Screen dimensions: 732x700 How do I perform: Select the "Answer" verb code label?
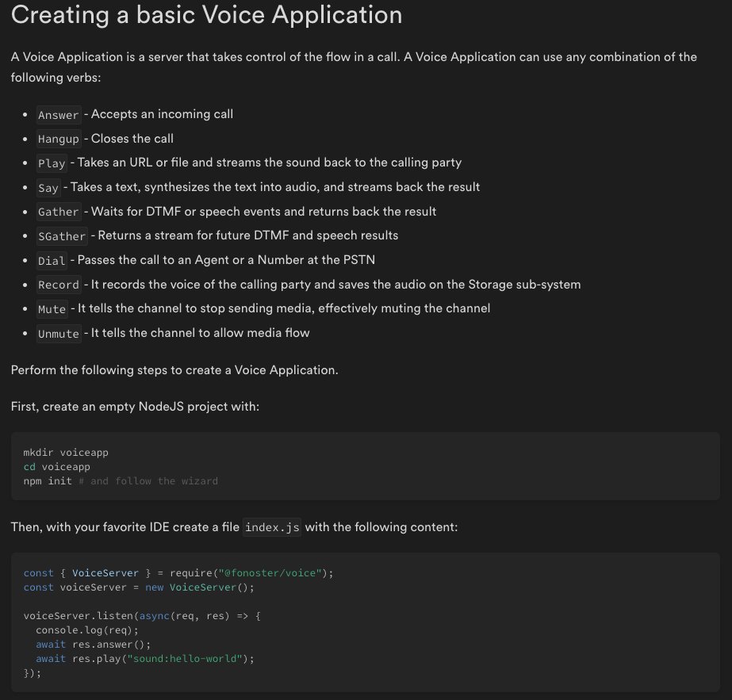(59, 114)
